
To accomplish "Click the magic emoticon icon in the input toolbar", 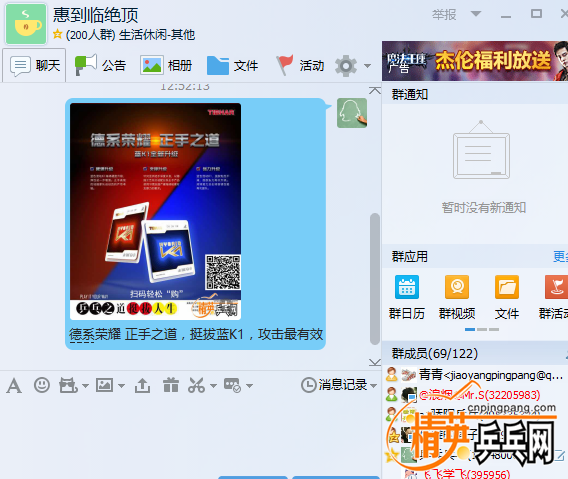I will click(68, 385).
